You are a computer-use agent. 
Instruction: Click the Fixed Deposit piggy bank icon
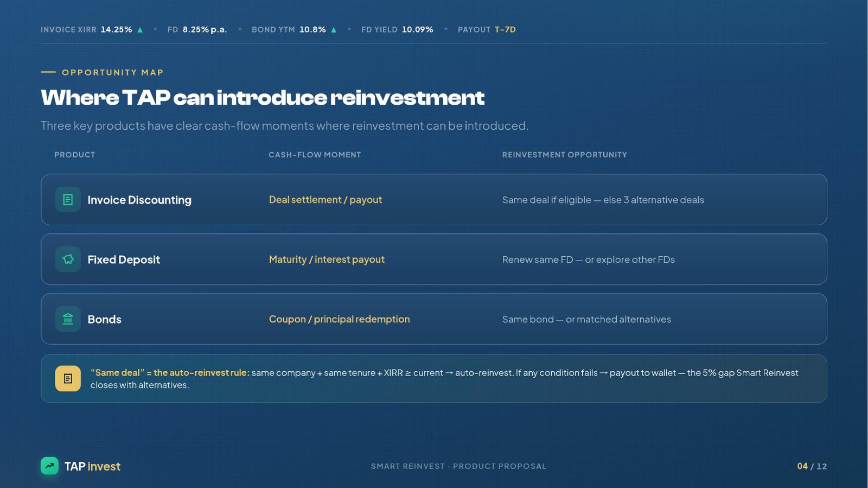click(x=68, y=259)
